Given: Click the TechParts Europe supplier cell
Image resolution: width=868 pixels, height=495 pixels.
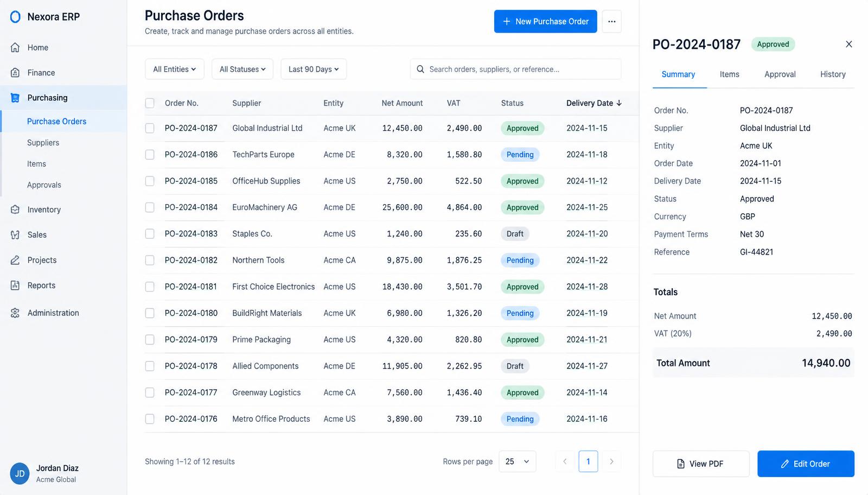Looking at the screenshot, I should coord(264,155).
